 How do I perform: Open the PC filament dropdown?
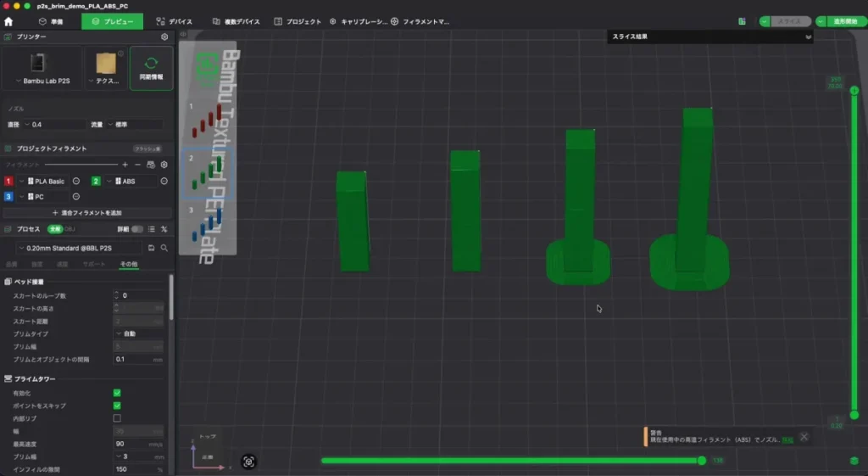pyautogui.click(x=44, y=197)
